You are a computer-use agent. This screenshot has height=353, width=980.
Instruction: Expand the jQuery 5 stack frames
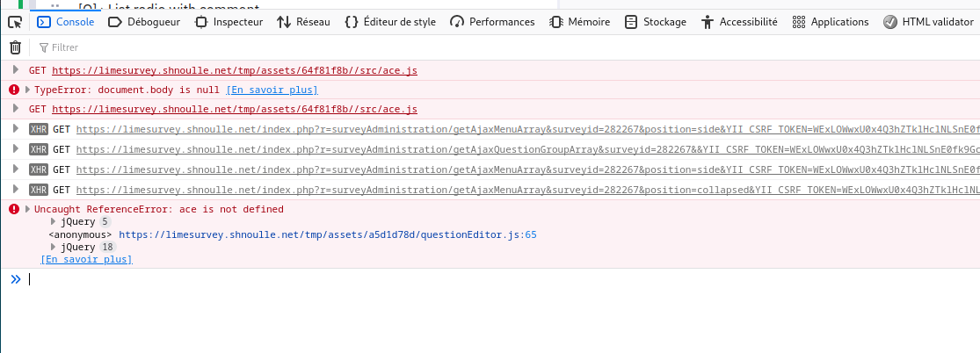click(x=54, y=222)
